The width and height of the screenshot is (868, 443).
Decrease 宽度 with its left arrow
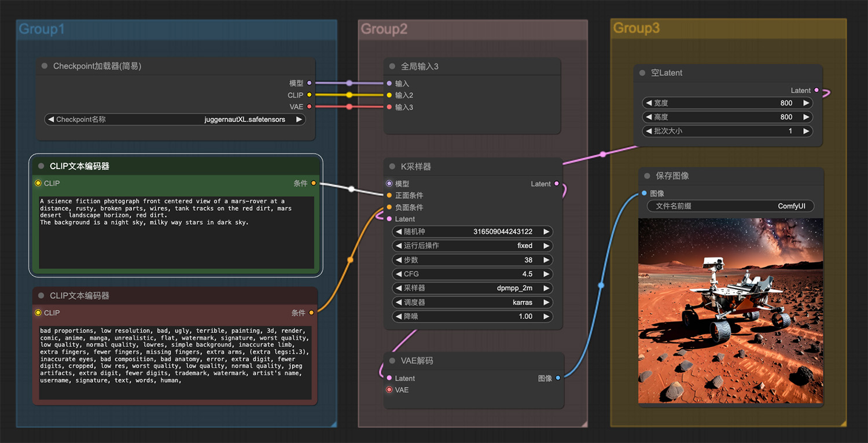[649, 103]
